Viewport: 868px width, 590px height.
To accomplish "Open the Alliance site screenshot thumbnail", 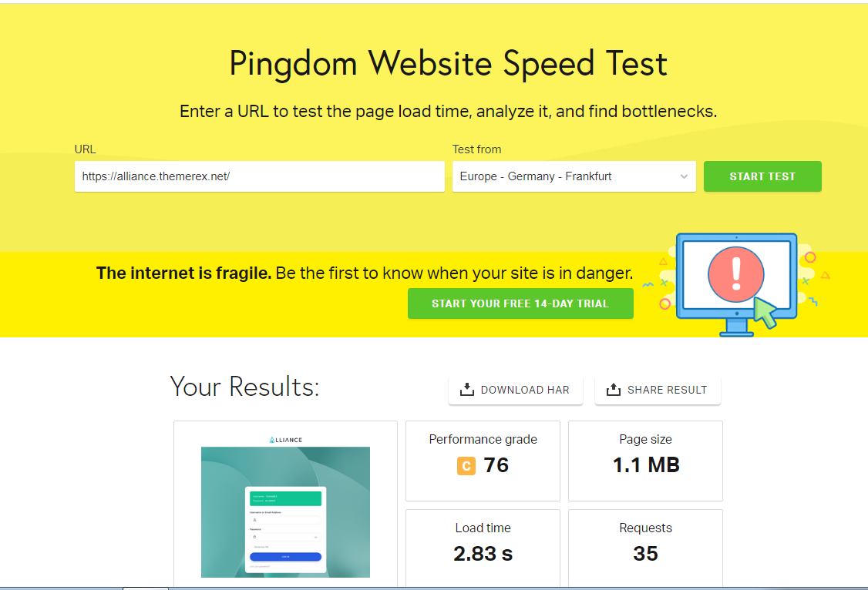I will pos(285,512).
